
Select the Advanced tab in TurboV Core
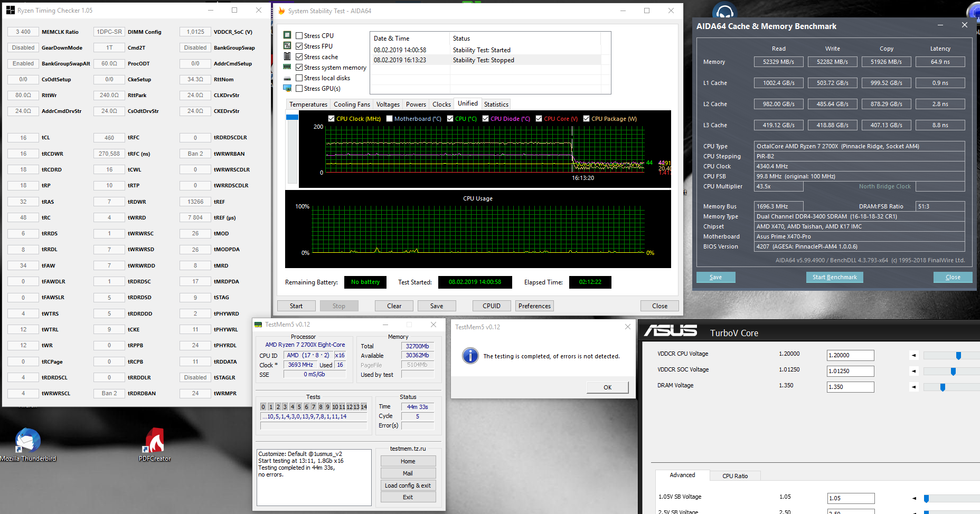(683, 475)
